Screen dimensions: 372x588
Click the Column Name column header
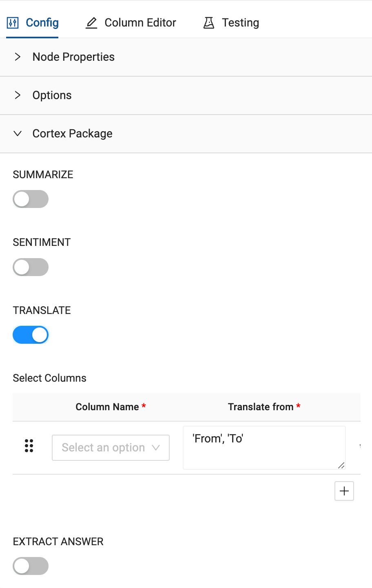107,407
